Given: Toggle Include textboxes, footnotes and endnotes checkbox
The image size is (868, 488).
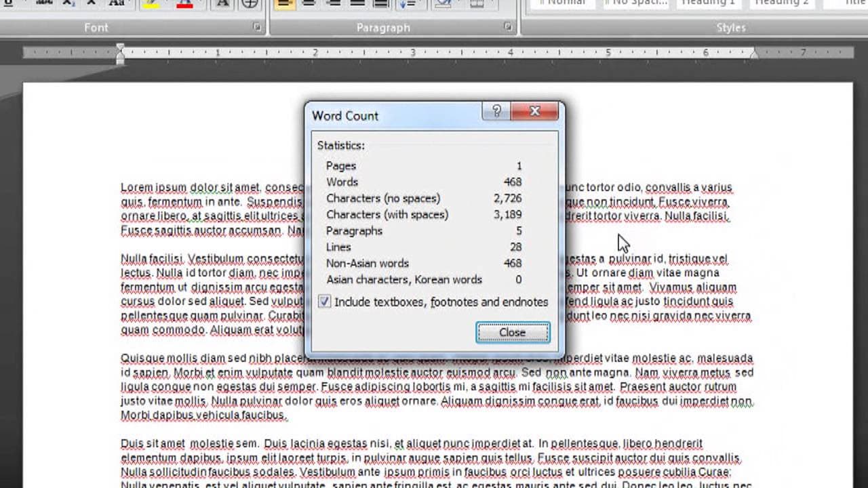Looking at the screenshot, I should click(325, 302).
